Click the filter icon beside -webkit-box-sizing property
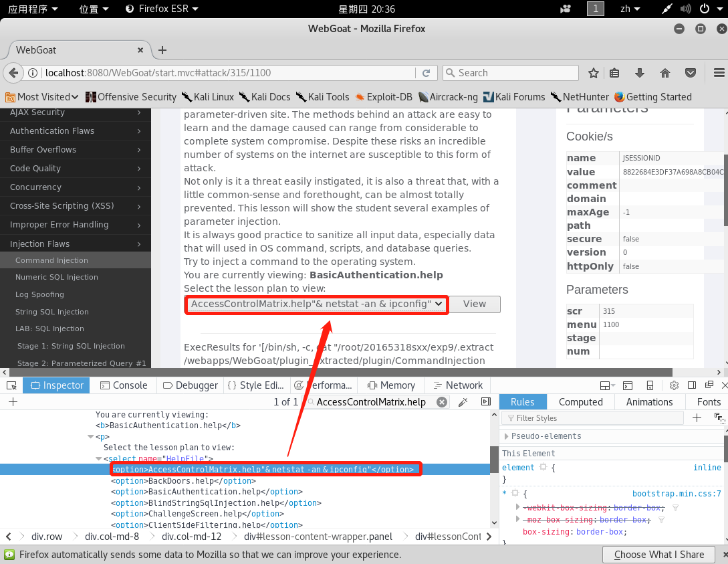 point(676,508)
